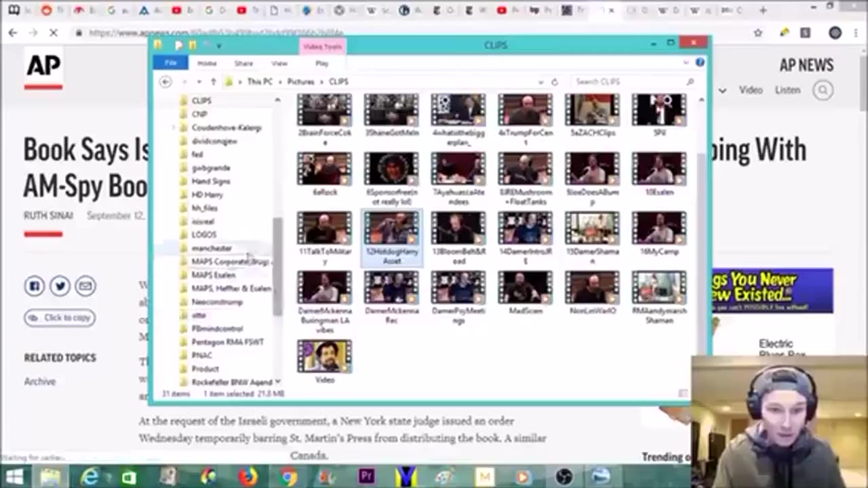Open the quick access toolbar dropdown arrow
Screen dimensions: 868x488
click(x=218, y=45)
